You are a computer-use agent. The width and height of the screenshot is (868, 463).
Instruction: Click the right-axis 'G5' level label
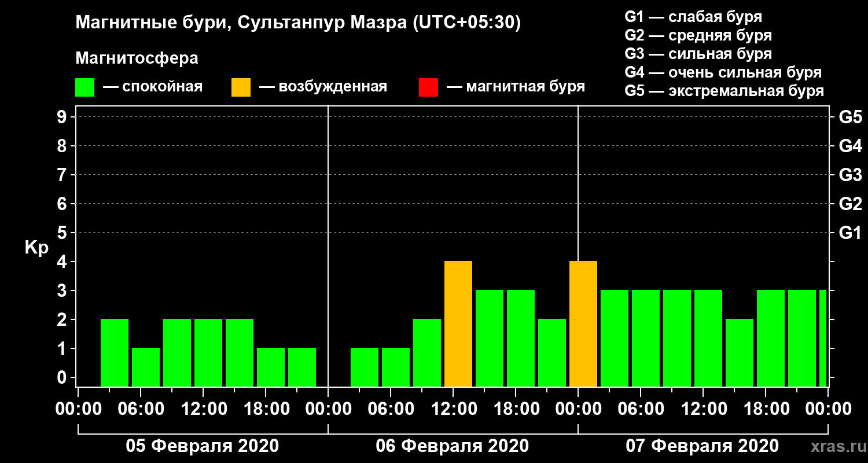pyautogui.click(x=850, y=117)
